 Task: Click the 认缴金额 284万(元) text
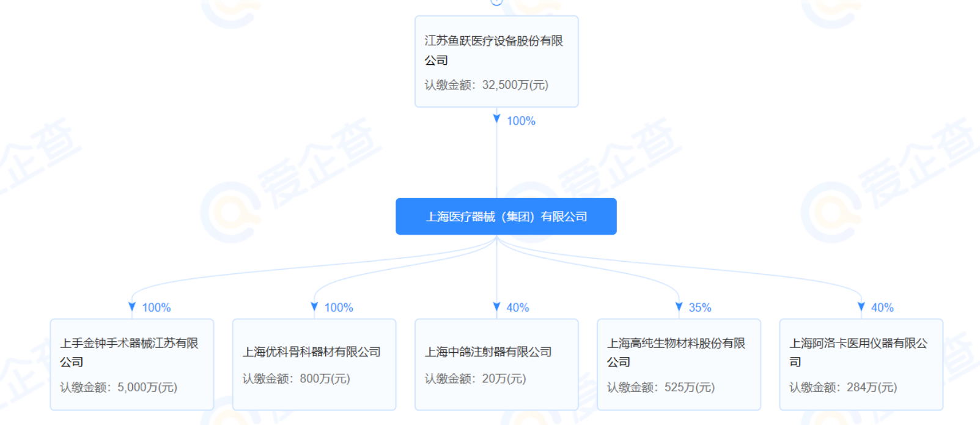pyautogui.click(x=843, y=387)
